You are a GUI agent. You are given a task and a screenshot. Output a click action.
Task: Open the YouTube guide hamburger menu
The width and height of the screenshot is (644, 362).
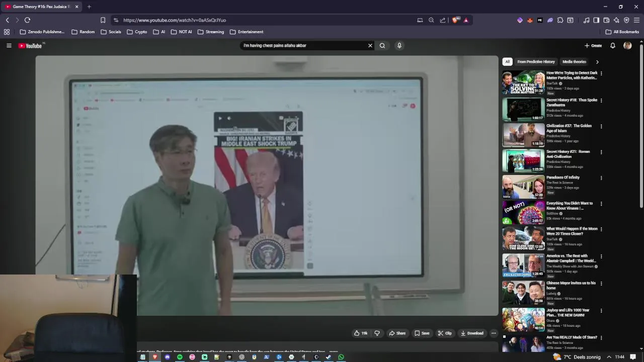pyautogui.click(x=9, y=46)
